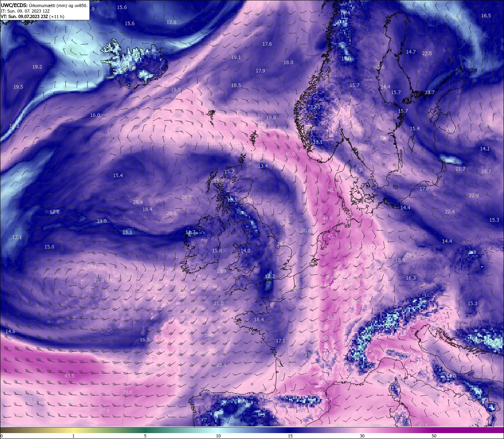This screenshot has width=504, height=439.
Task: Click the '13.4' value north of Scotland
Action: 263,166
